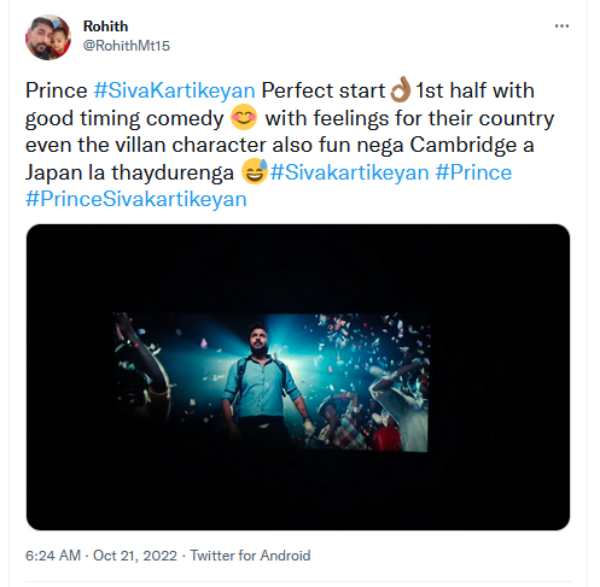Open the #Sivakartikeyan hashtag after the emoji
This screenshot has width=600, height=587.
pos(349,172)
